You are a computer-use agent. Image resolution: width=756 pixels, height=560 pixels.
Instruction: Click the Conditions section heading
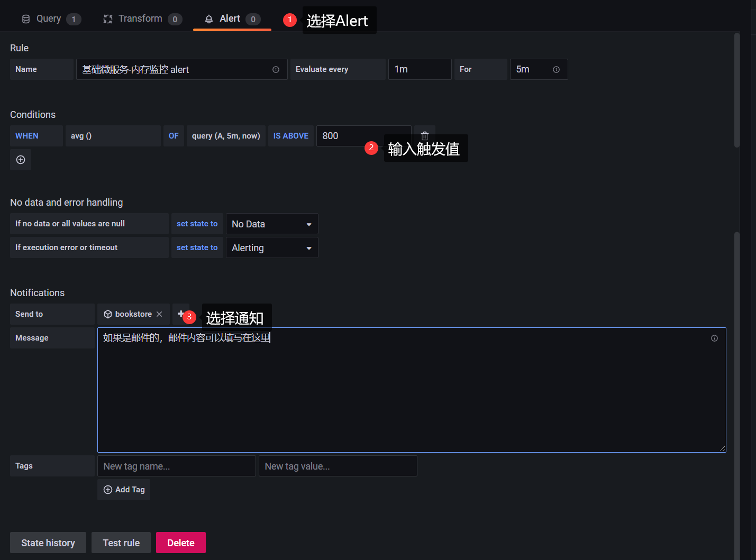[x=33, y=115]
